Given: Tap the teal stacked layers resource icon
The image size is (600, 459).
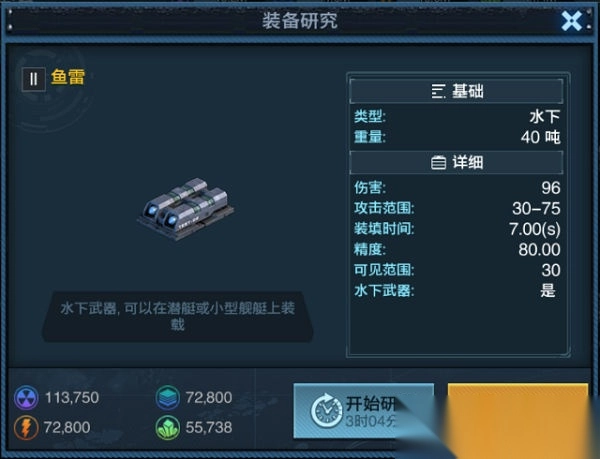Looking at the screenshot, I should pos(168,398).
